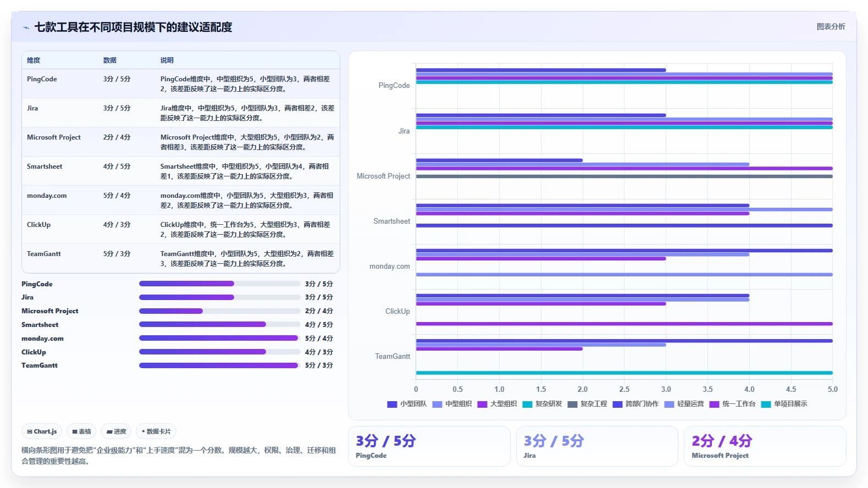Screen dimensions: 868x488
Task: Select the 数据卡片 chip
Action: point(156,431)
